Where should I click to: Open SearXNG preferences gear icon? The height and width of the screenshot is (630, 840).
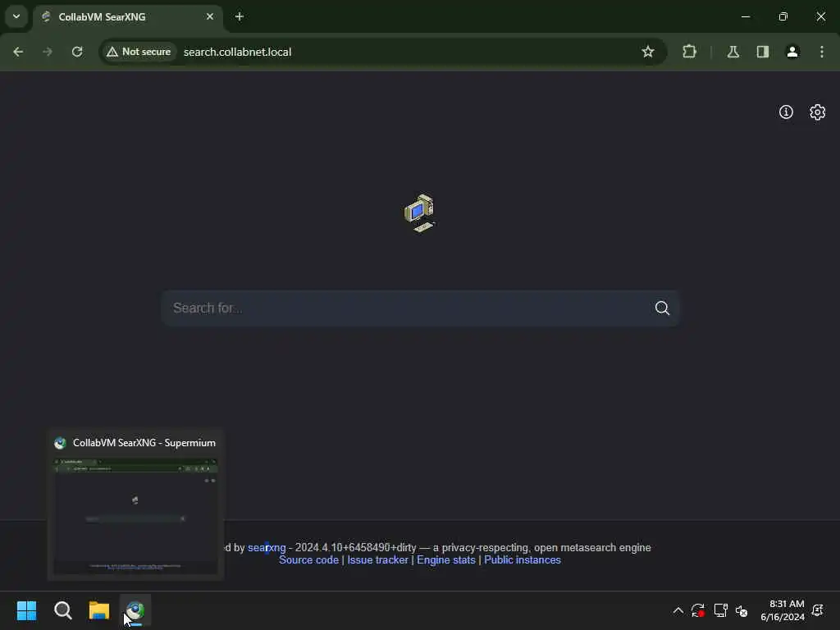point(818,112)
